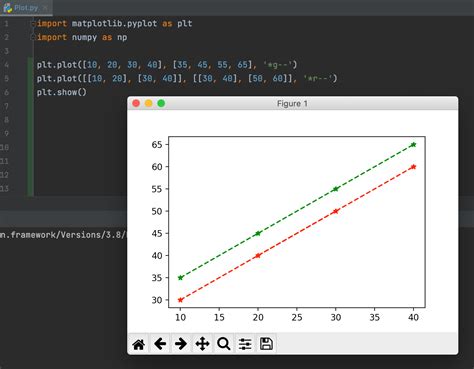Click the Figure 1 title bar text

[292, 104]
